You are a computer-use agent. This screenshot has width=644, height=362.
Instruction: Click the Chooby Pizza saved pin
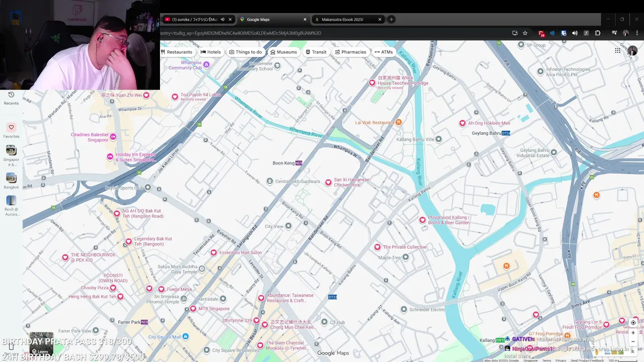click(113, 288)
